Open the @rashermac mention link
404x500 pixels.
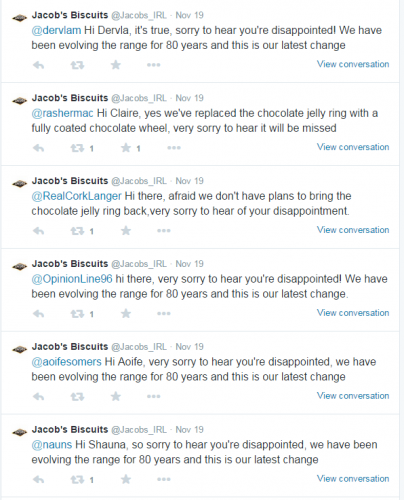(x=62, y=113)
